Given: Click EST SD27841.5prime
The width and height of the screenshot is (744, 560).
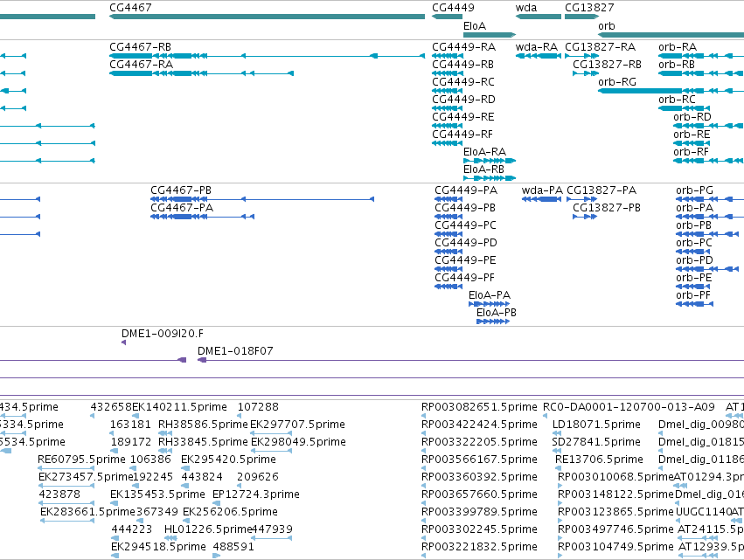Looking at the screenshot, I should pos(557,451).
